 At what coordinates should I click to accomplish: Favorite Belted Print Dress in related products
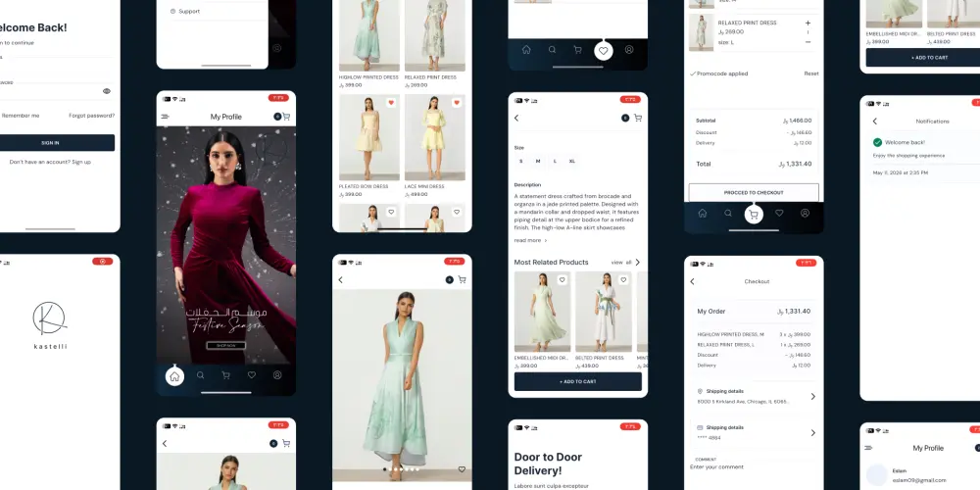(623, 280)
